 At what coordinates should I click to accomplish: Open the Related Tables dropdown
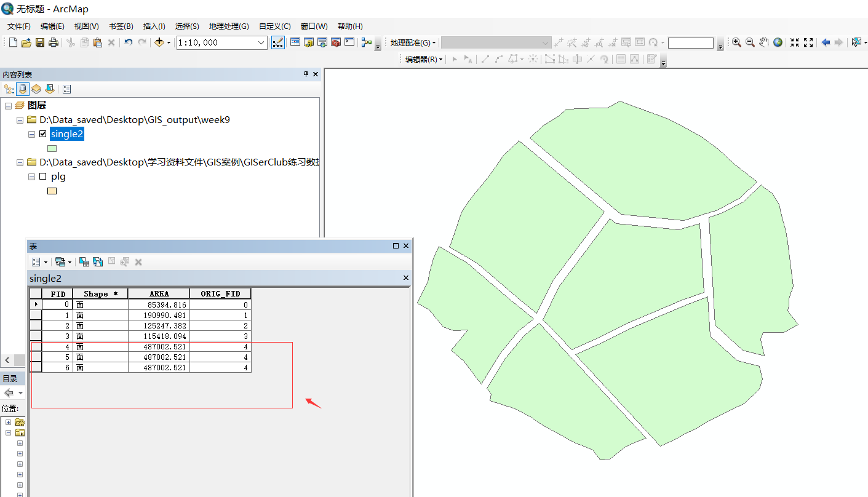pos(63,262)
